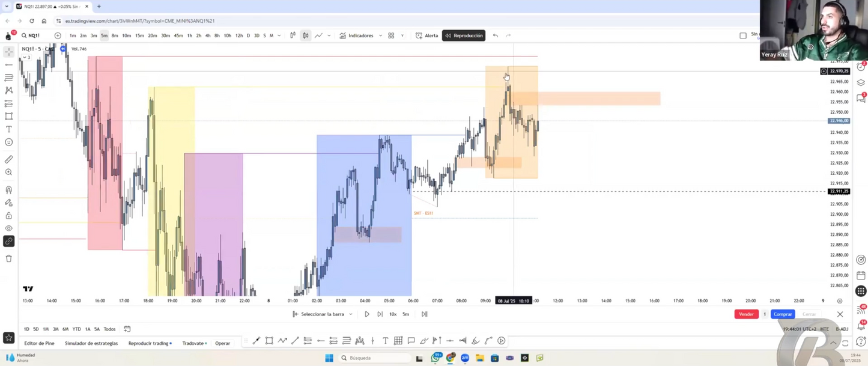868x366 pixels.
Task: Click the Comprar button
Action: pos(782,314)
